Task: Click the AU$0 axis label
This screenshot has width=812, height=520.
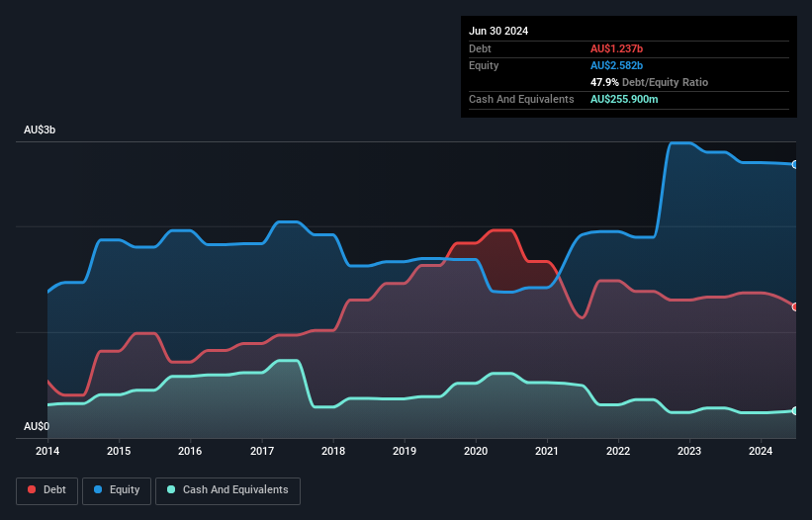Action: (37, 426)
